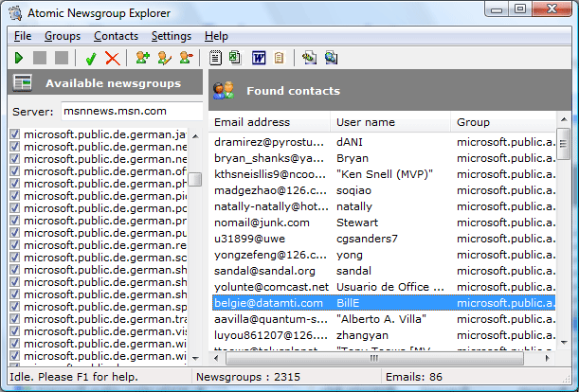Click the document with green link icon
Viewport: 579px width, 392px height.
click(309, 58)
